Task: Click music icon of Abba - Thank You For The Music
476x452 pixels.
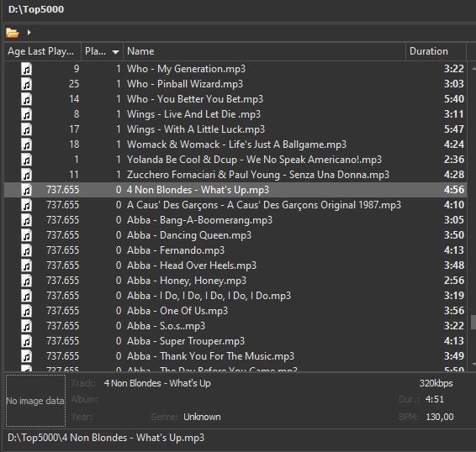Action: point(26,356)
